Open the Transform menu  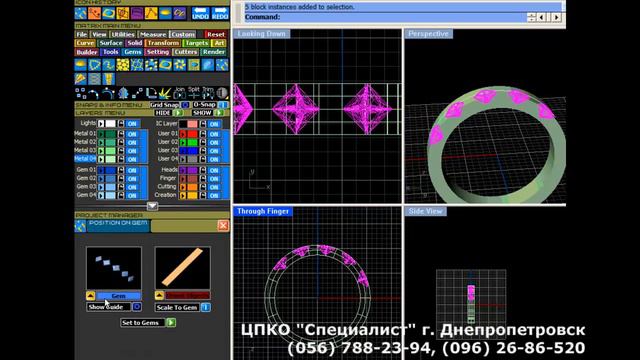point(163,43)
